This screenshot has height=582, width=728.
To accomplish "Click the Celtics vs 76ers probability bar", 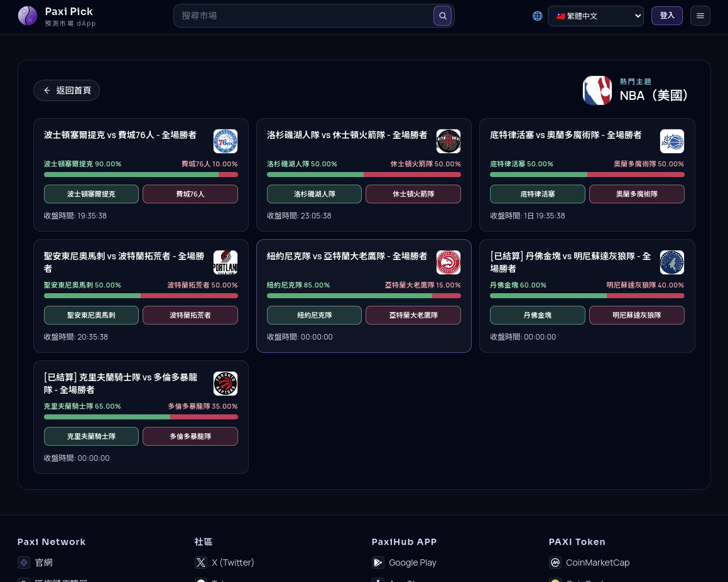I will [x=141, y=175].
